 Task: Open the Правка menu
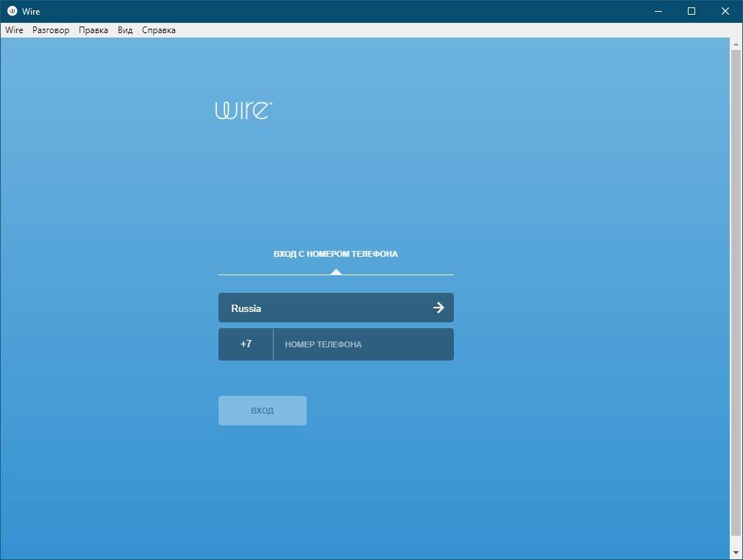click(93, 30)
